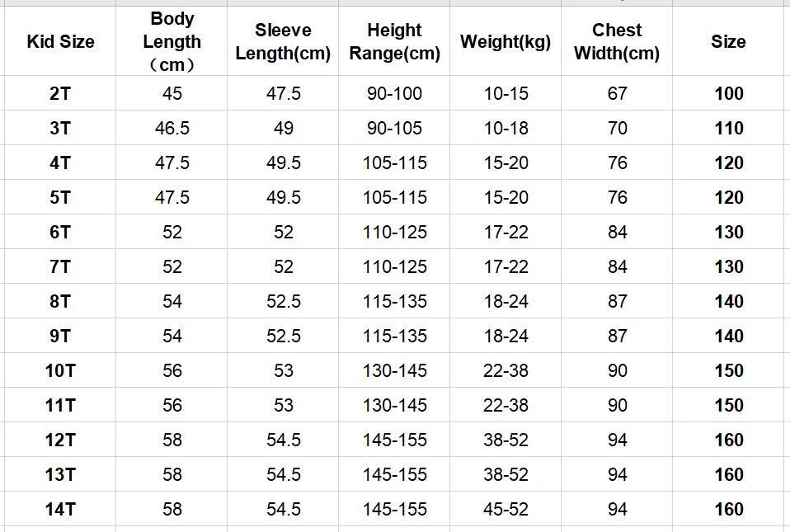Click the 90-100 height range cell

tap(394, 93)
